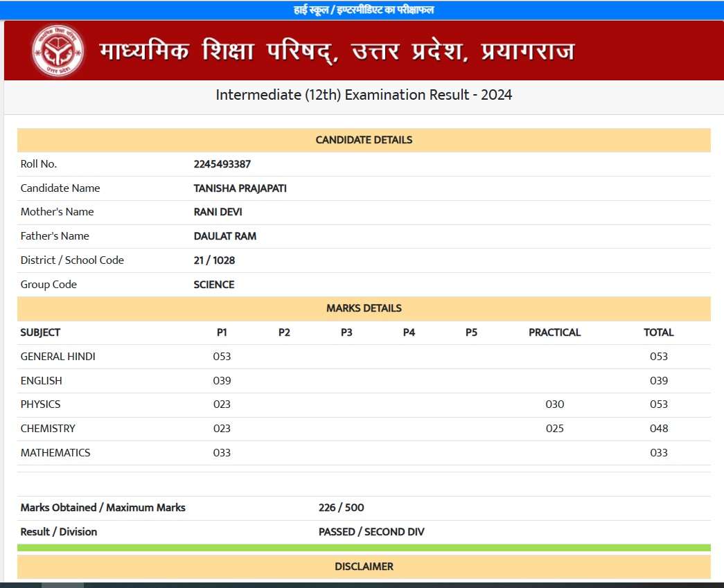Click the 'Candidate Name' label
This screenshot has width=724, height=588.
pos(60,188)
